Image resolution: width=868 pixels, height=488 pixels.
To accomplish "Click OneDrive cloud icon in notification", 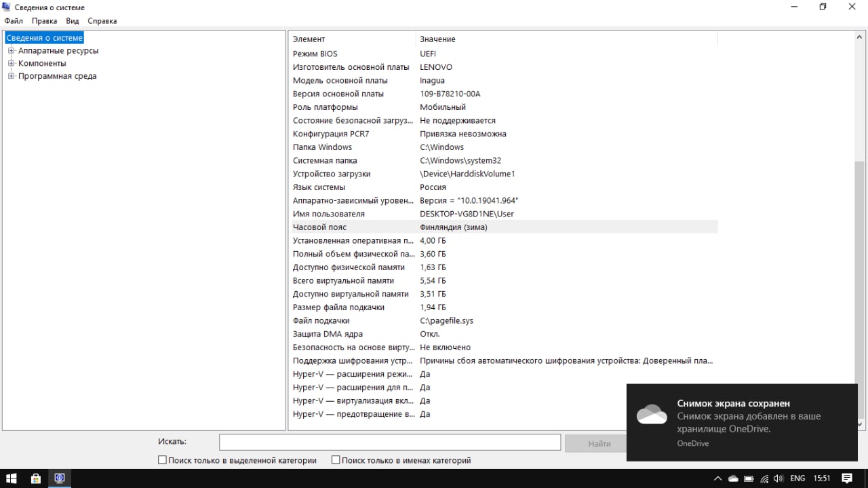I will coord(652,414).
